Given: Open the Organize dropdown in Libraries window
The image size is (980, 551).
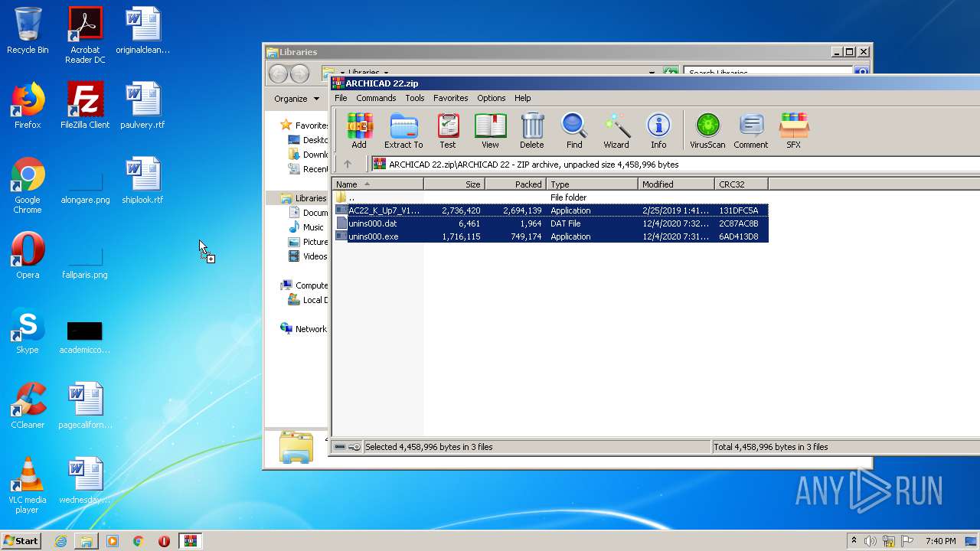Looking at the screenshot, I should click(297, 99).
